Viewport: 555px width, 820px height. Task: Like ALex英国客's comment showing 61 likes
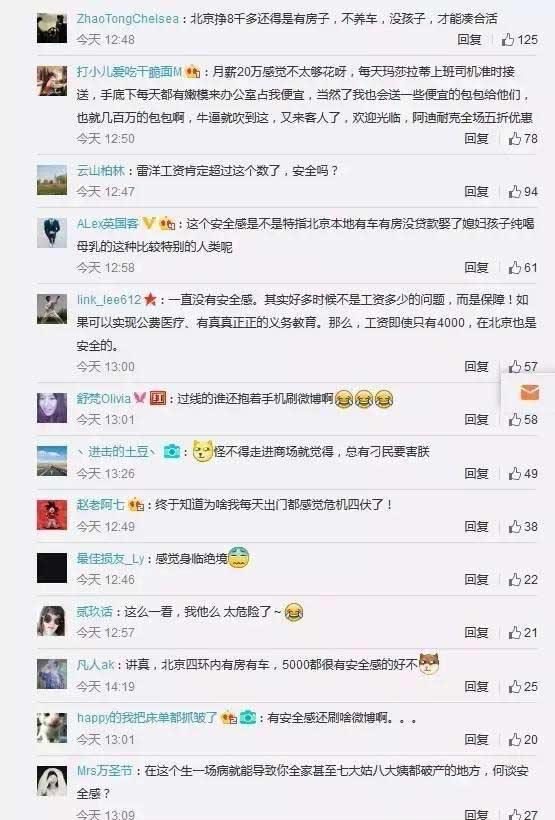point(523,268)
